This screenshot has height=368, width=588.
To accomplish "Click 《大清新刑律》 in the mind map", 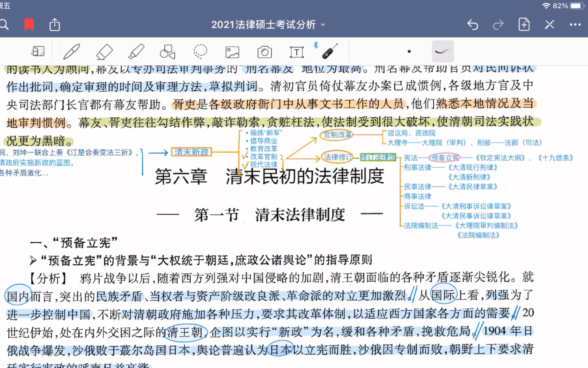I will tap(469, 177).
